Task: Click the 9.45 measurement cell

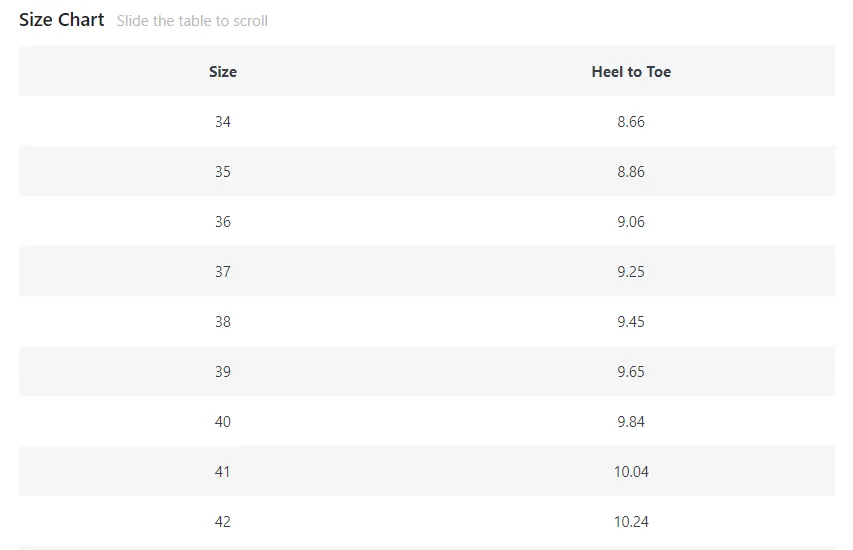Action: click(x=631, y=322)
